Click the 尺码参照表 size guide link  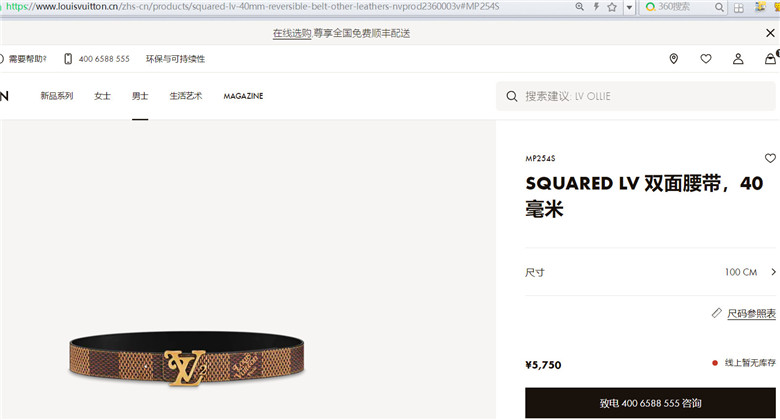coord(751,314)
